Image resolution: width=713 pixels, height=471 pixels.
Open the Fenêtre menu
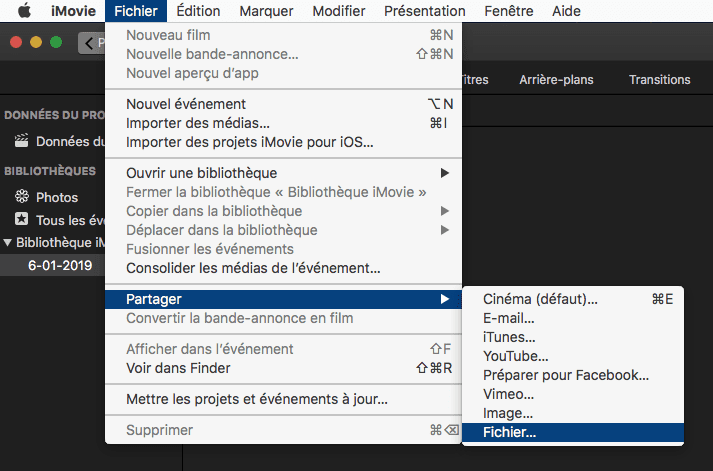point(509,11)
